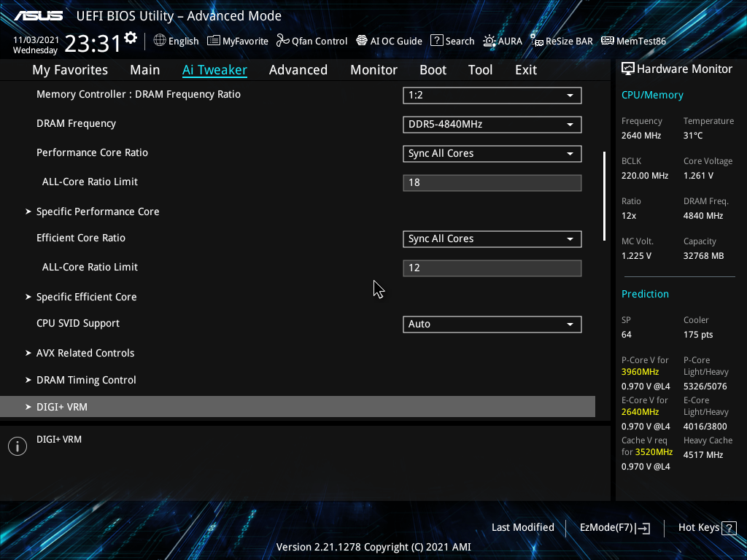The image size is (747, 560).
Task: Click Last Modified button
Action: point(522,528)
